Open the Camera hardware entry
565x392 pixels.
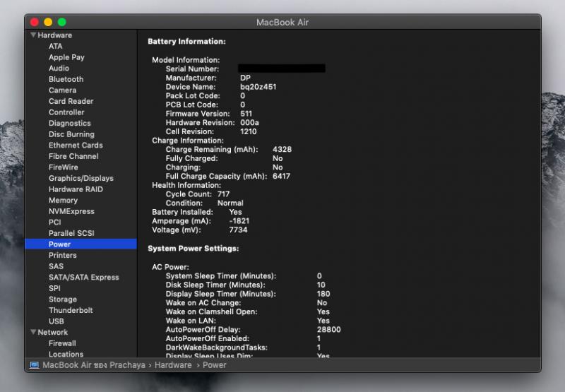coord(62,90)
